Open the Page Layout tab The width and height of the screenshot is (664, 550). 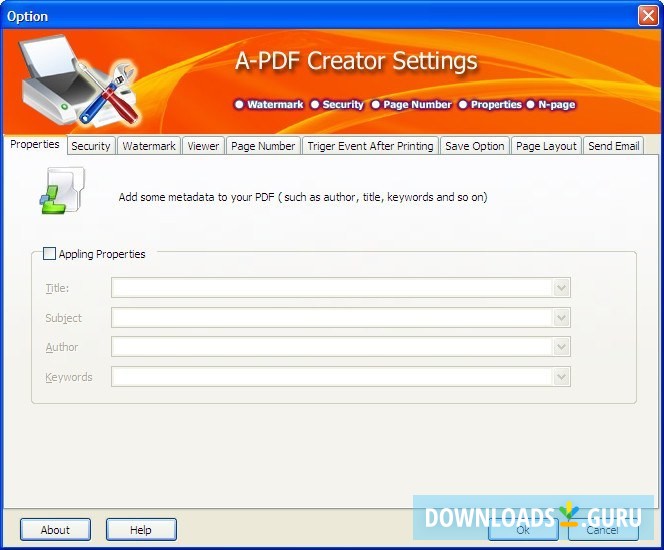pyautogui.click(x=546, y=146)
